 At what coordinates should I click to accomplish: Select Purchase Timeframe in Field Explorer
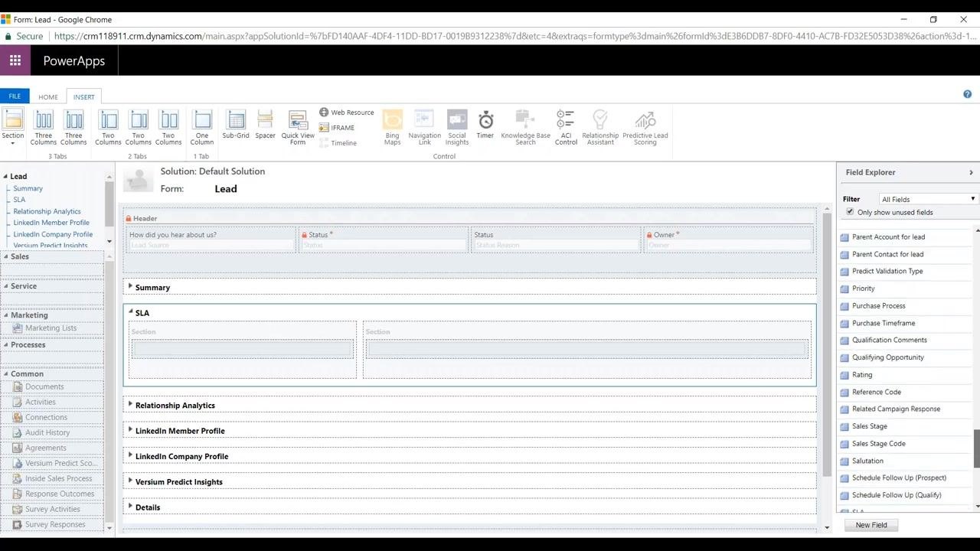tap(883, 323)
